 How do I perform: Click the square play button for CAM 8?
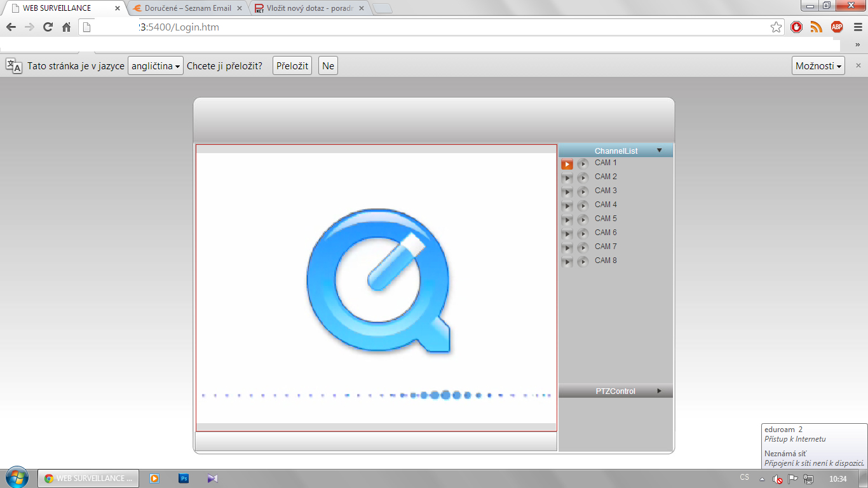[x=567, y=262]
